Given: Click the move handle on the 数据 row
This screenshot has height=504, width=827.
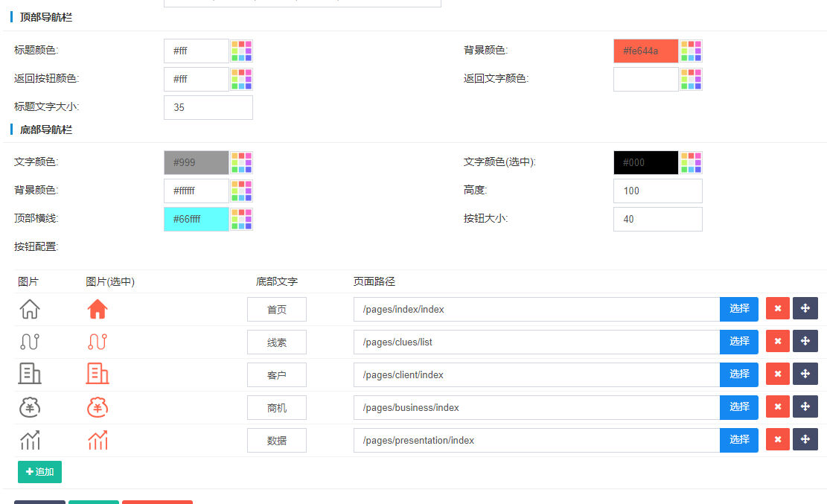Looking at the screenshot, I should click(805, 439).
